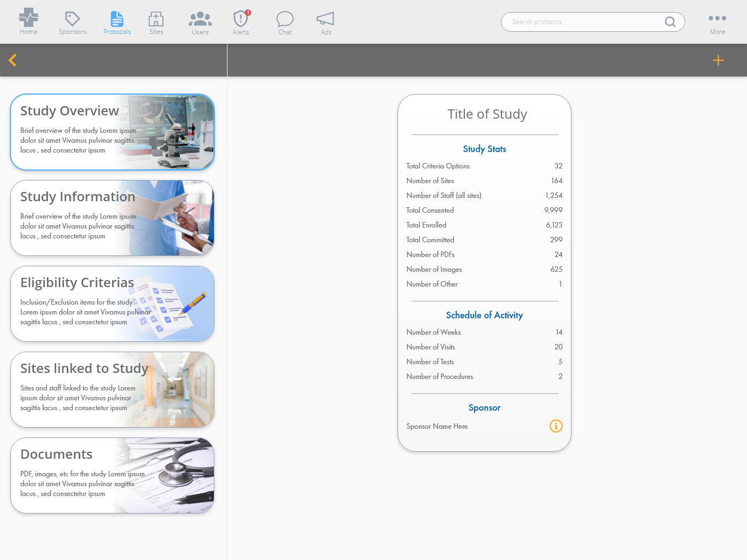Click the orange back chevron arrow
Viewport: 747px width, 560px height.
(13, 60)
